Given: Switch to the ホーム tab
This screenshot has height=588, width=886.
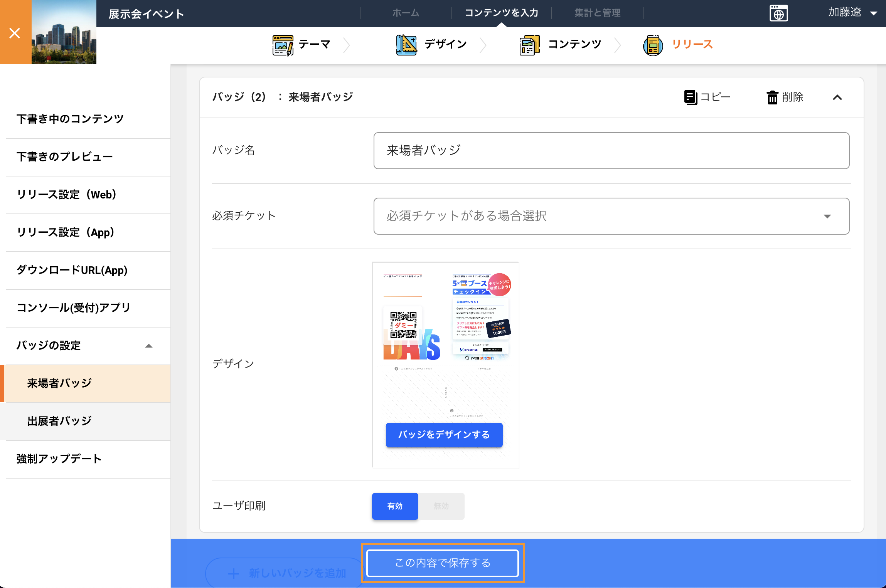Looking at the screenshot, I should [x=406, y=13].
